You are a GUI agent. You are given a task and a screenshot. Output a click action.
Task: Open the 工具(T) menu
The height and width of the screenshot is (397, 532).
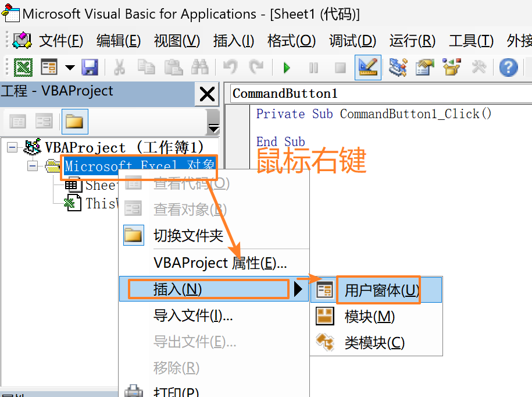click(x=472, y=41)
